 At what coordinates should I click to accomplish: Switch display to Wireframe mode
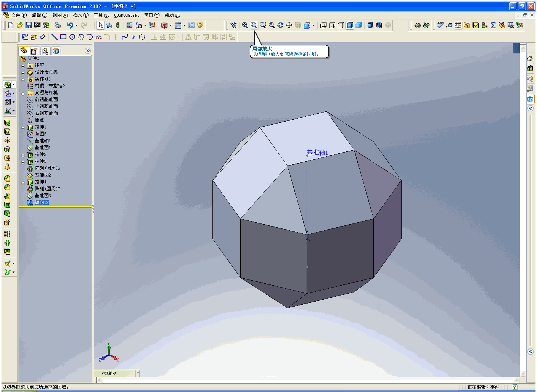click(x=323, y=25)
